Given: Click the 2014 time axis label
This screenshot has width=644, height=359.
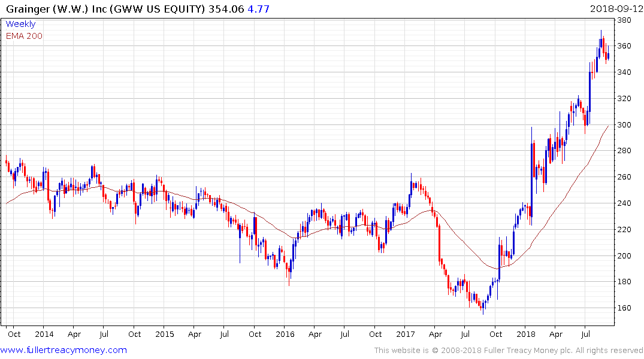Looking at the screenshot, I should click(44, 334).
